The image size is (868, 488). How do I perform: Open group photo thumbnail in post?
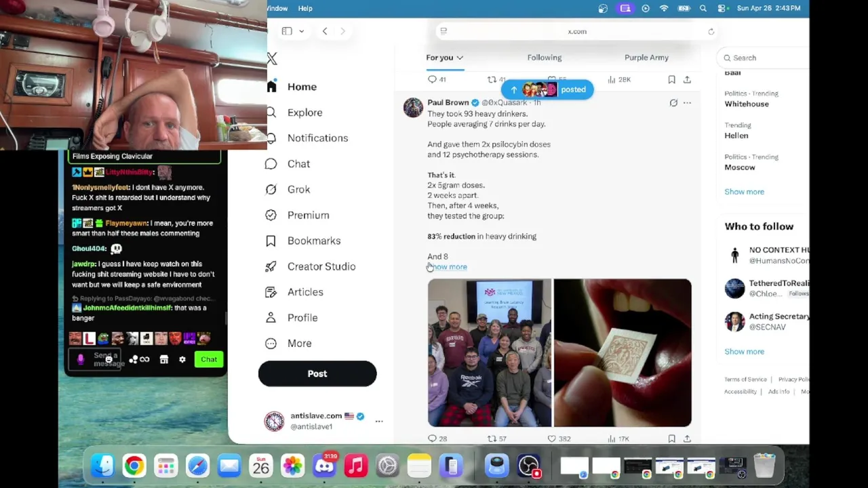click(x=490, y=352)
